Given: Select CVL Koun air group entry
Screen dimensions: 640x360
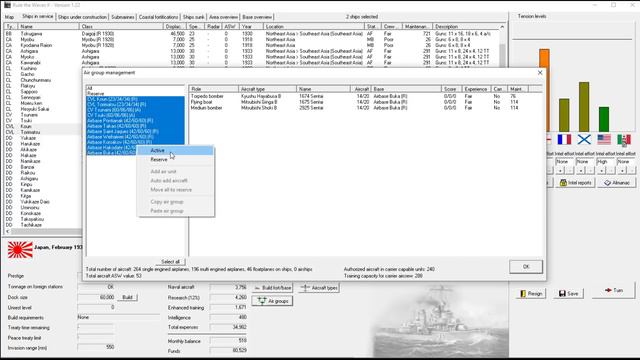Looking at the screenshot, I should click(136, 99).
